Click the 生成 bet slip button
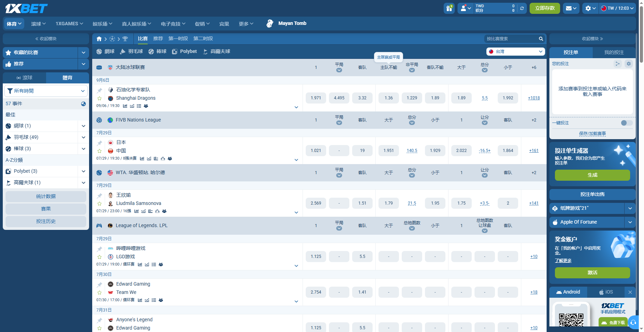The image size is (644, 332). tap(592, 175)
